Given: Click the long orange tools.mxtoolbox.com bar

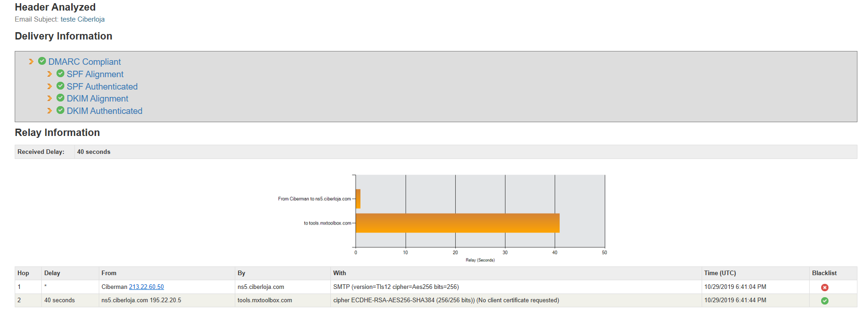Looking at the screenshot, I should click(x=457, y=223).
